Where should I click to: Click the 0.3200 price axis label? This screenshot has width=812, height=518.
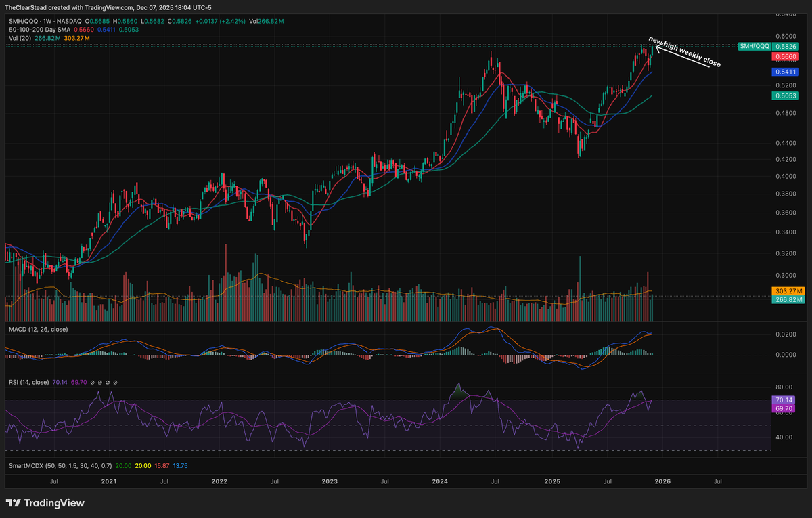click(786, 253)
